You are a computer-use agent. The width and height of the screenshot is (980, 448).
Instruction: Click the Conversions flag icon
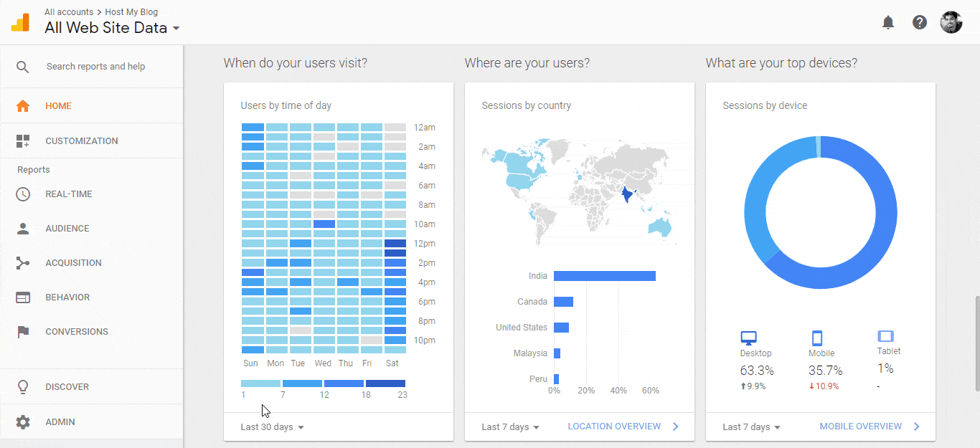pos(23,332)
